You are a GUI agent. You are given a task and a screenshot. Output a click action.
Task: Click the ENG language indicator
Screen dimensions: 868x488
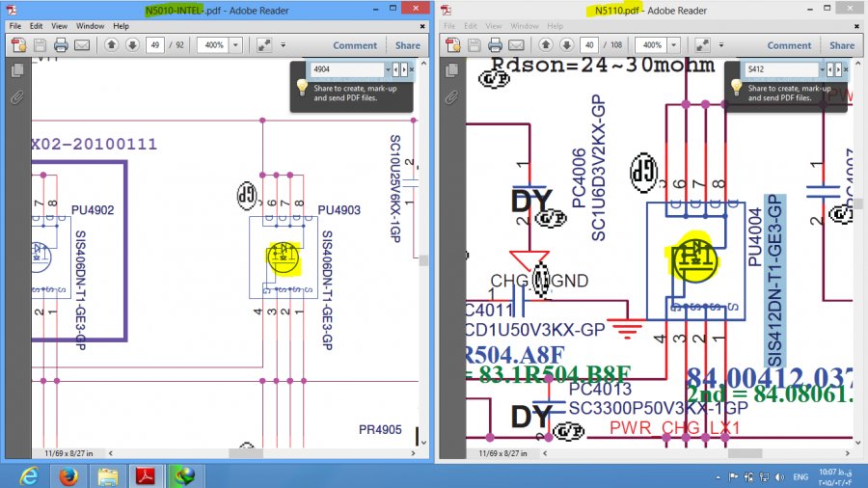[800, 477]
